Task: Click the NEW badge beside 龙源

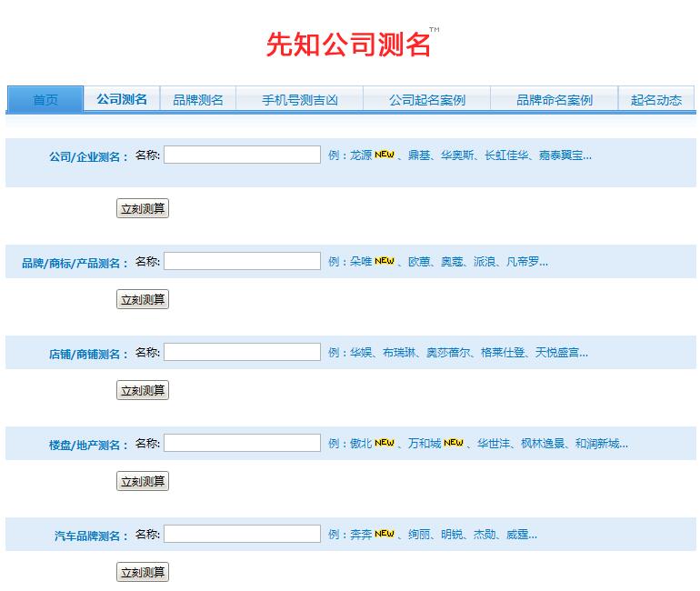Action: (x=385, y=155)
